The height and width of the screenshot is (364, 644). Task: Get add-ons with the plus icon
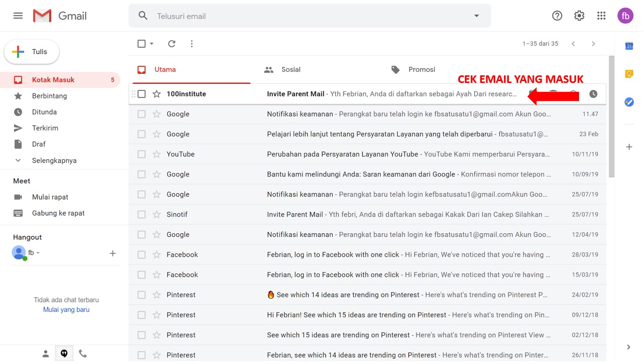(629, 147)
